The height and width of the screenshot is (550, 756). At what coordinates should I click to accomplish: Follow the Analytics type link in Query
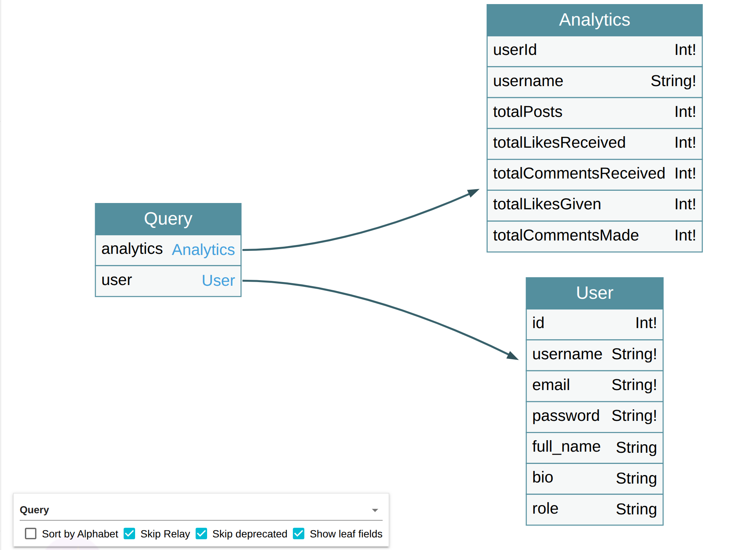[203, 250]
